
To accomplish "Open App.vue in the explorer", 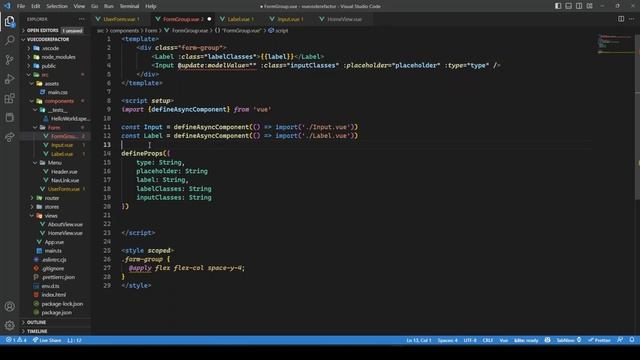I will 55,242.
